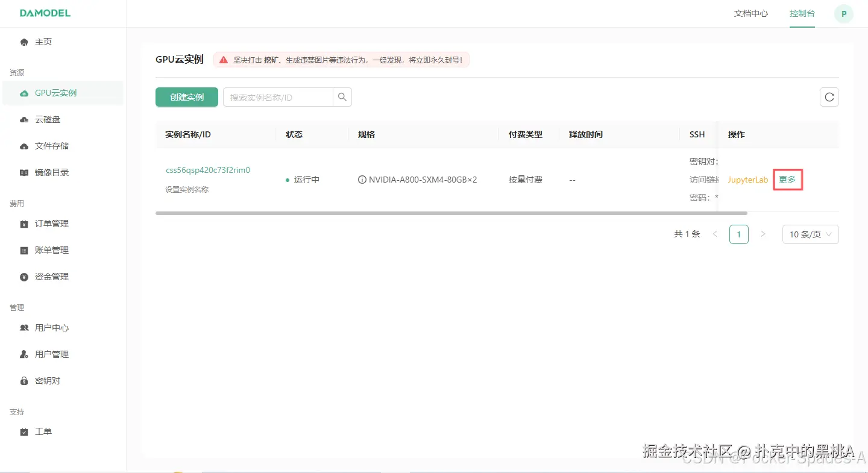Go to previous page arrow
Image resolution: width=868 pixels, height=473 pixels.
point(715,234)
